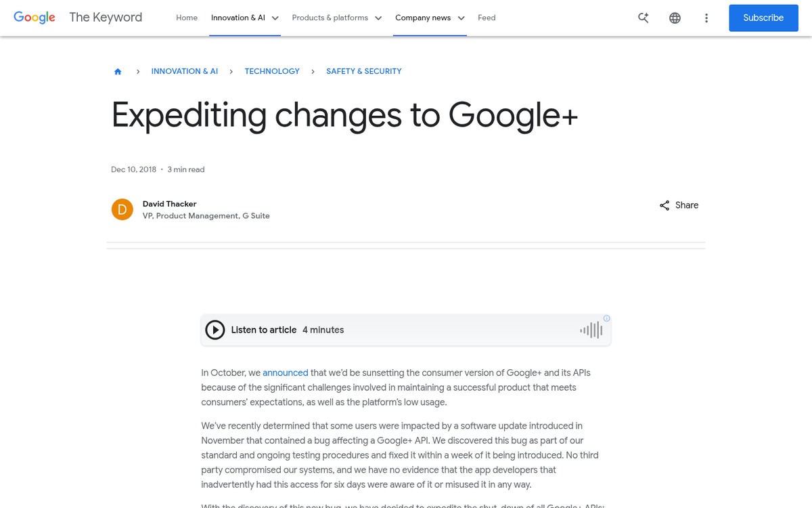Open the Products & platforms dropdown
This screenshot has height=508, width=812.
coord(336,18)
